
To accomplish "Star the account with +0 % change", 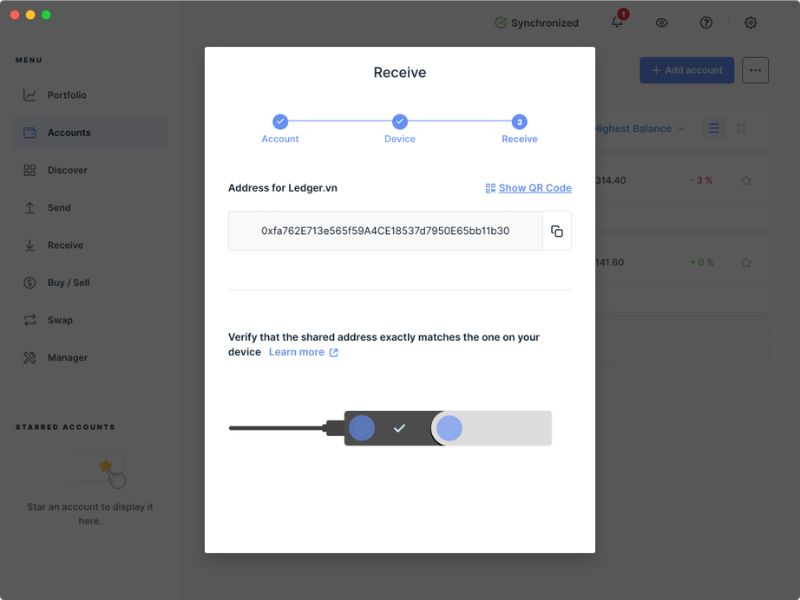I will (x=746, y=263).
